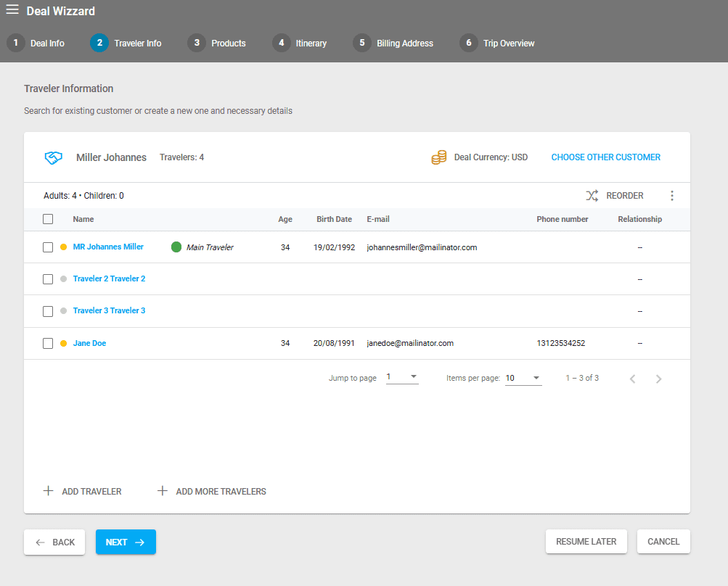This screenshot has width=728, height=586.
Task: Click the coins deal currency icon
Action: pos(439,157)
